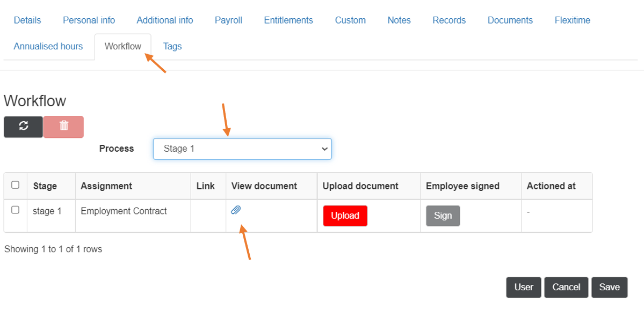Click the red Upload button
Viewport: 644px width, 317px height.
pyautogui.click(x=345, y=215)
